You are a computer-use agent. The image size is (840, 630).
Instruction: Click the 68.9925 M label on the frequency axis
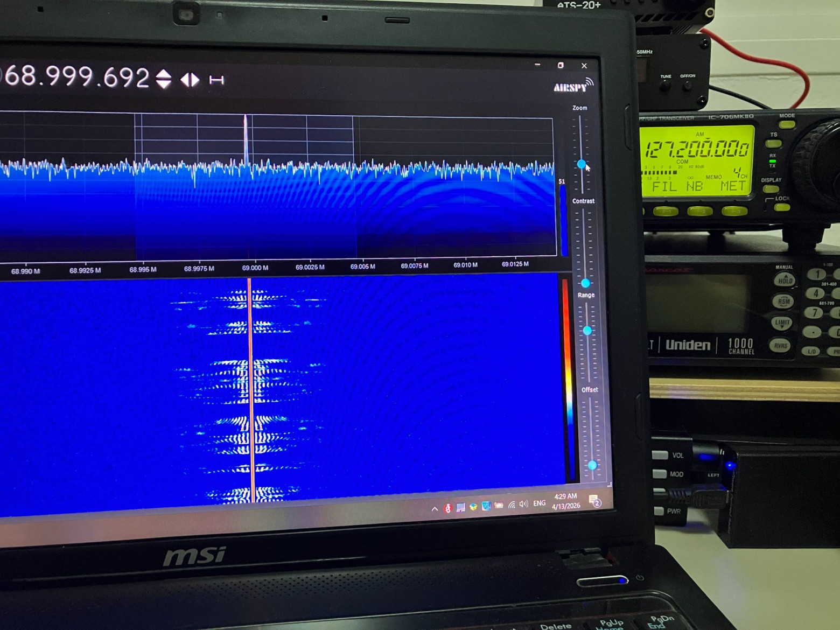85,270
